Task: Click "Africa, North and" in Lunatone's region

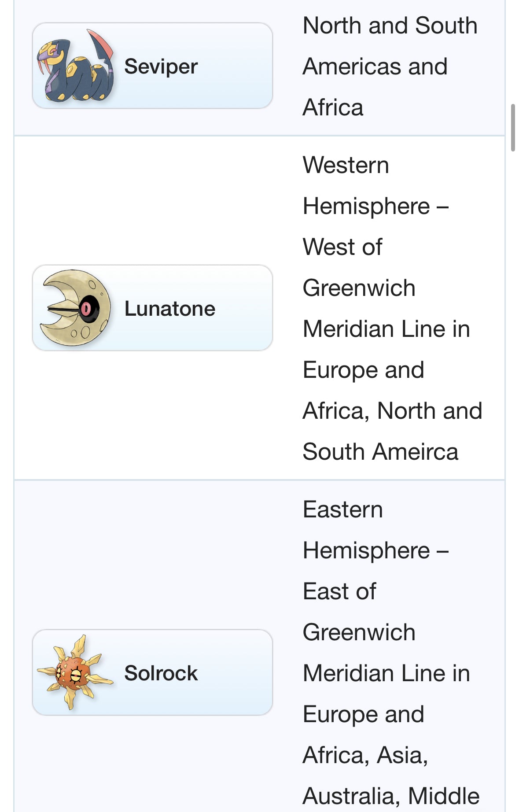Action: 392,411
